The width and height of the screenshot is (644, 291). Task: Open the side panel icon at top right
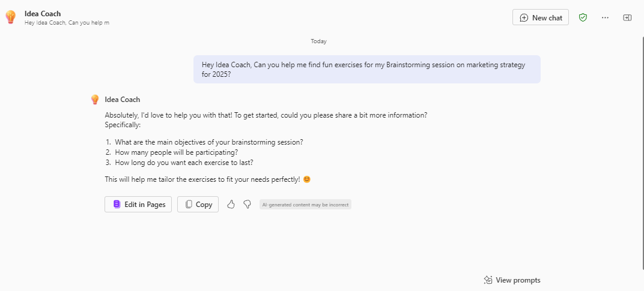(627, 17)
